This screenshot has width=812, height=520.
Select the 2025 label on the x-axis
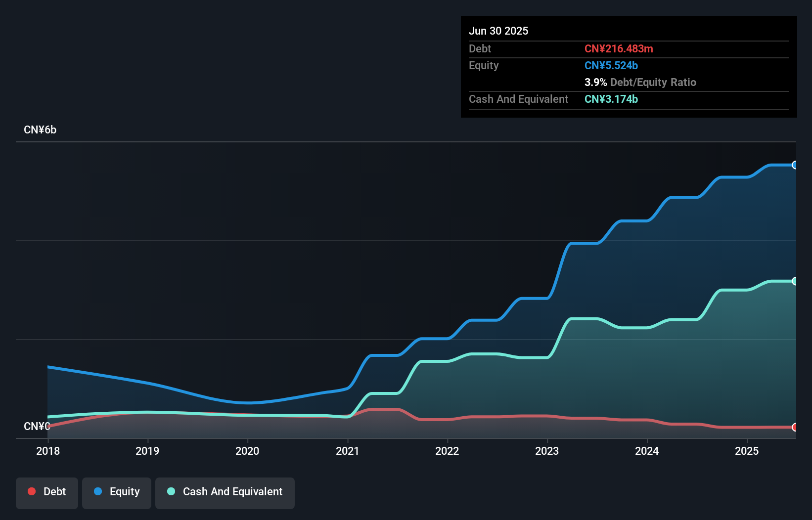pyautogui.click(x=747, y=451)
